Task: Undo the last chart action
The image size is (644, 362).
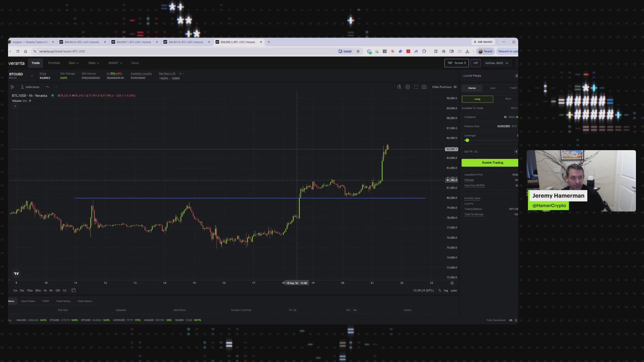Action: (x=48, y=87)
